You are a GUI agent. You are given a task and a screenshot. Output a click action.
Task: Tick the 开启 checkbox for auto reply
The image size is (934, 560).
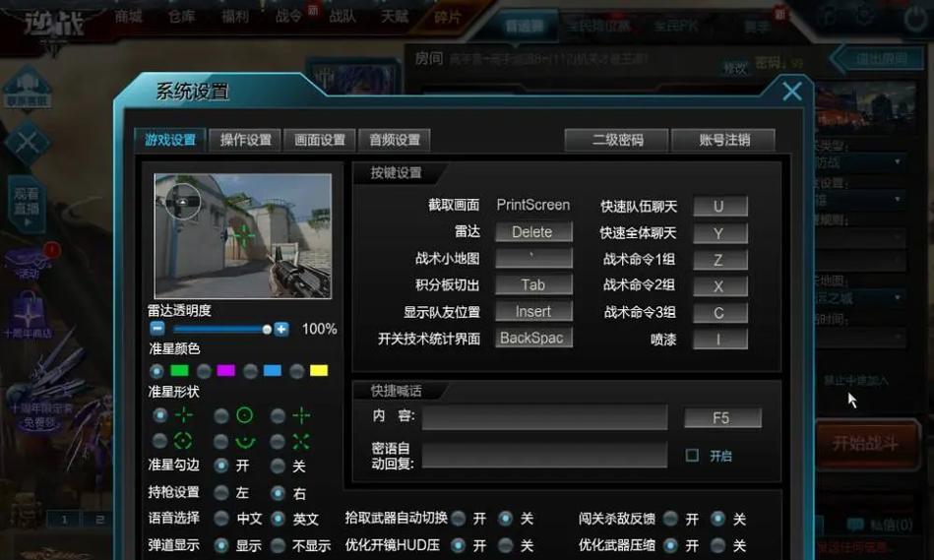[x=692, y=456]
